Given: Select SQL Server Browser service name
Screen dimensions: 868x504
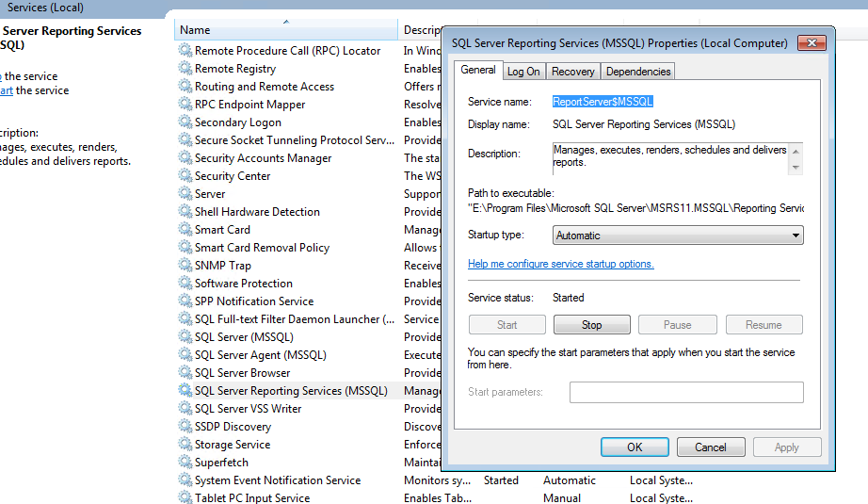Looking at the screenshot, I should click(x=243, y=373).
